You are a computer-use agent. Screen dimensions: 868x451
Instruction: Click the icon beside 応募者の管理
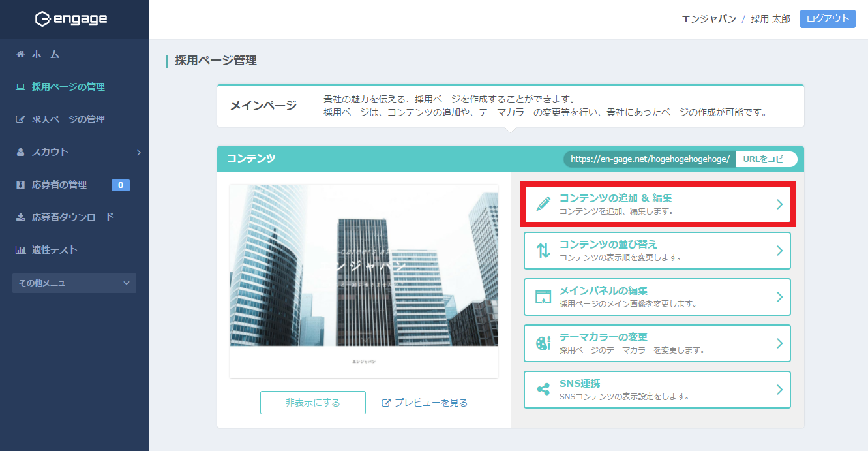coord(20,185)
